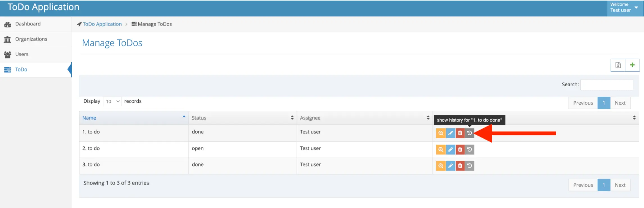The height and width of the screenshot is (208, 644).
Task: Show history for 3. to do
Action: [x=469, y=166]
